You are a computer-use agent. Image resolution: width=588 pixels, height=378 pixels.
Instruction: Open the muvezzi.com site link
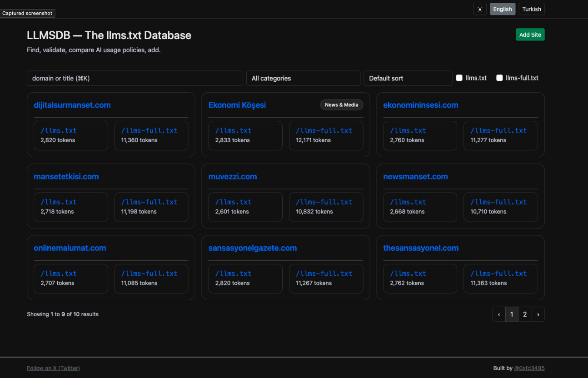tap(233, 176)
